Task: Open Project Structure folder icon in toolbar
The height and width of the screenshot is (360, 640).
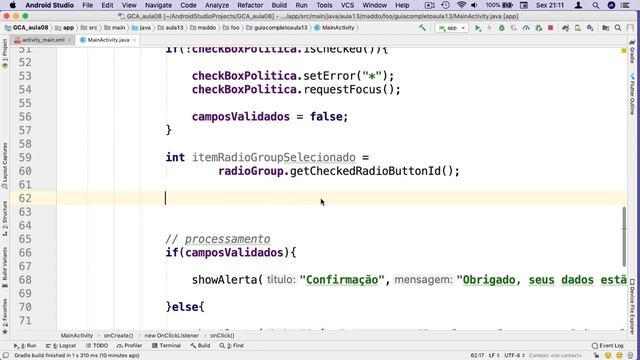Action: (606, 28)
